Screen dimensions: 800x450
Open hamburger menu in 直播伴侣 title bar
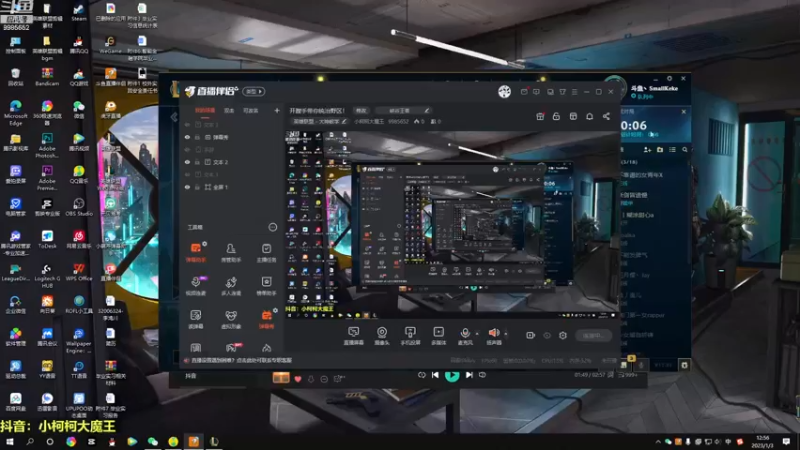[x=574, y=92]
